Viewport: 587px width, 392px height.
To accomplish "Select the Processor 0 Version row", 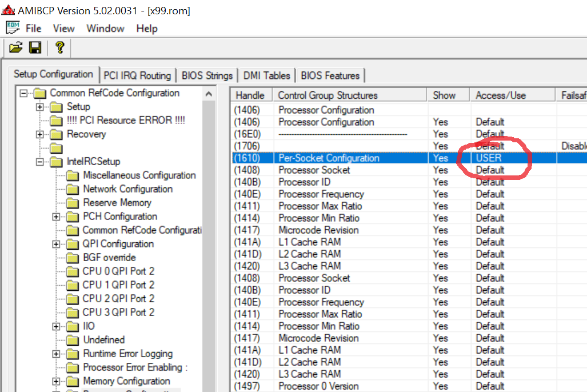I will click(409, 386).
